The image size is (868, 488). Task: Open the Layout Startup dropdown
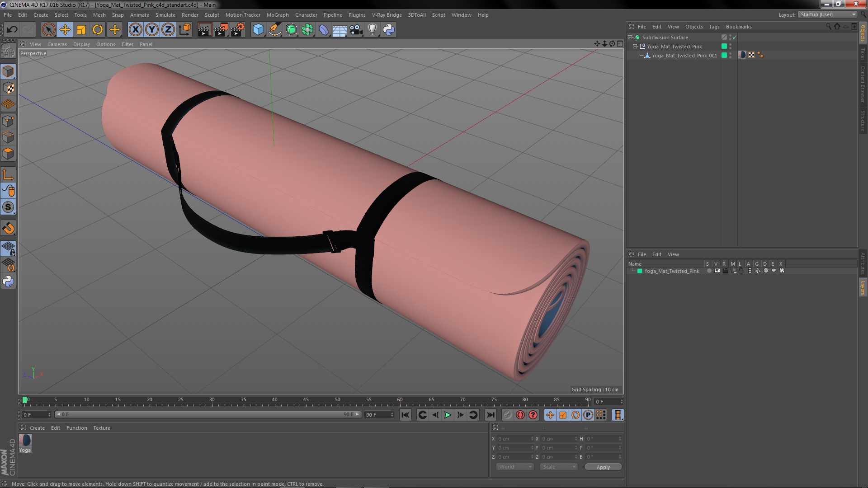(827, 15)
